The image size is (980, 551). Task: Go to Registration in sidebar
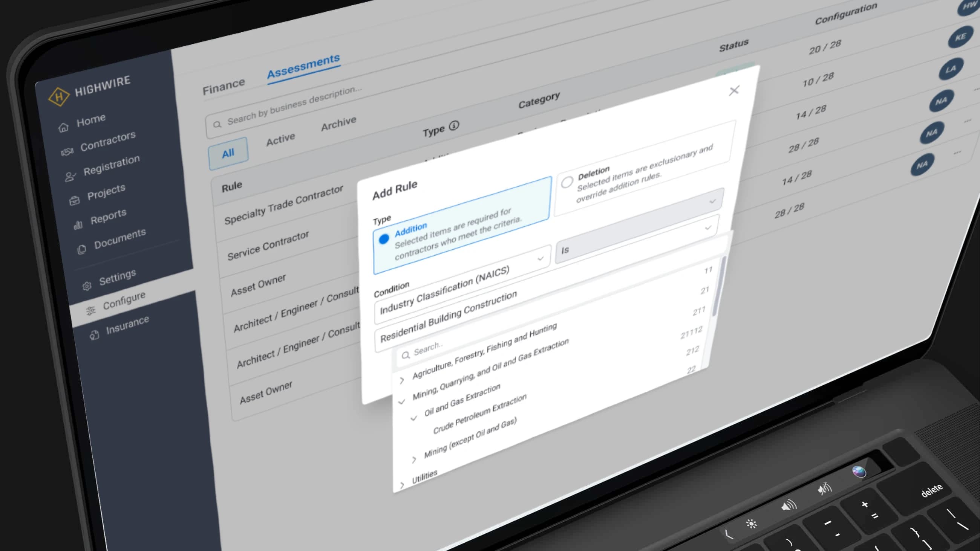[112, 165]
